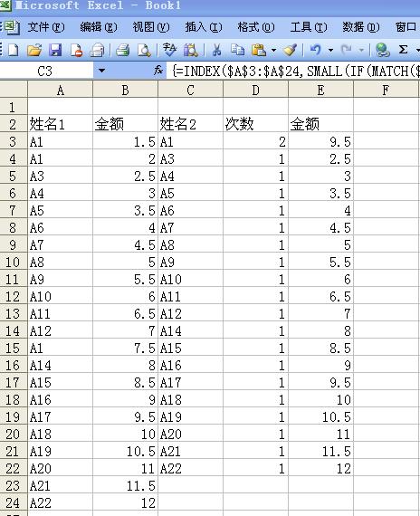Screen dimensions: 420x516
Task: Select column E header
Action: pyautogui.click(x=321, y=90)
